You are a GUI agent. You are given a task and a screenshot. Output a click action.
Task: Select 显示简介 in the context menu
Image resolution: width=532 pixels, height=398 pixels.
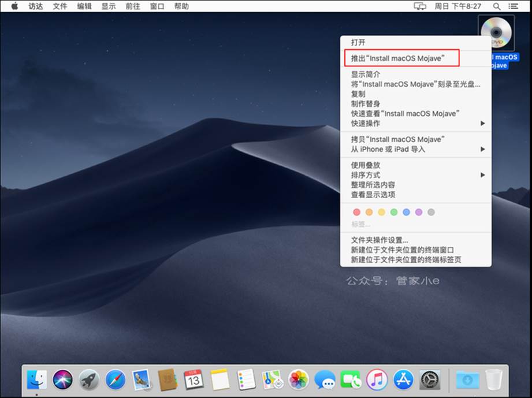pyautogui.click(x=366, y=74)
